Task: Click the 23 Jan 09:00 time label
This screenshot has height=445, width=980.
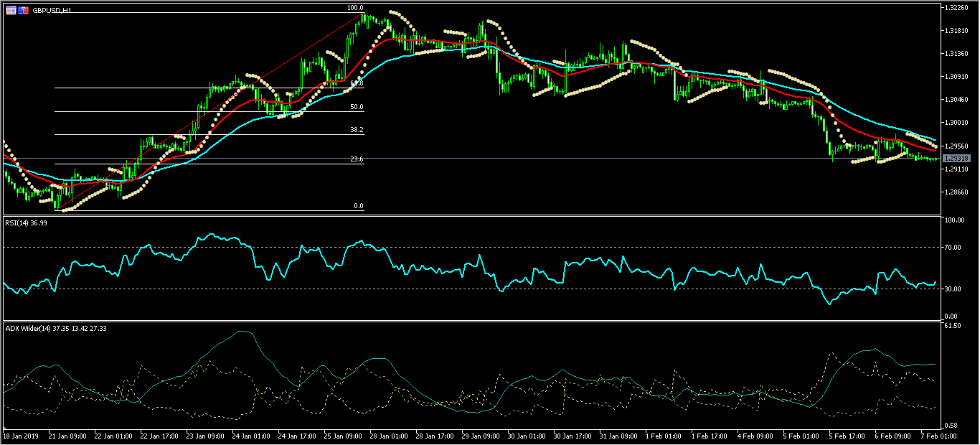Action: [x=205, y=436]
